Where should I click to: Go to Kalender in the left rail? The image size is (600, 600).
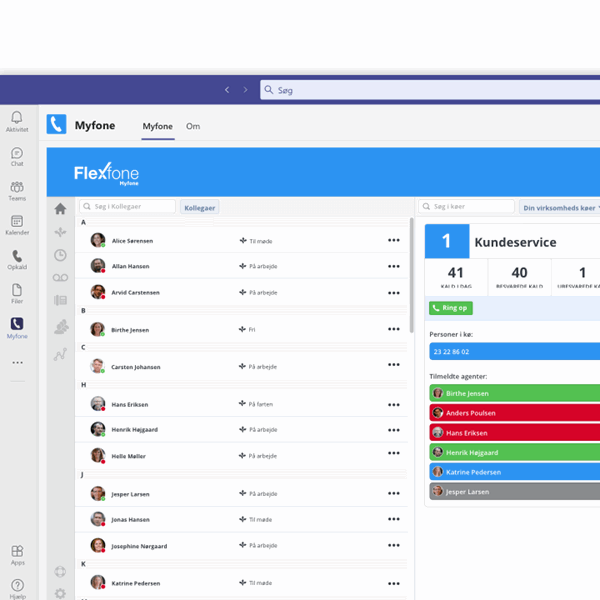16,224
